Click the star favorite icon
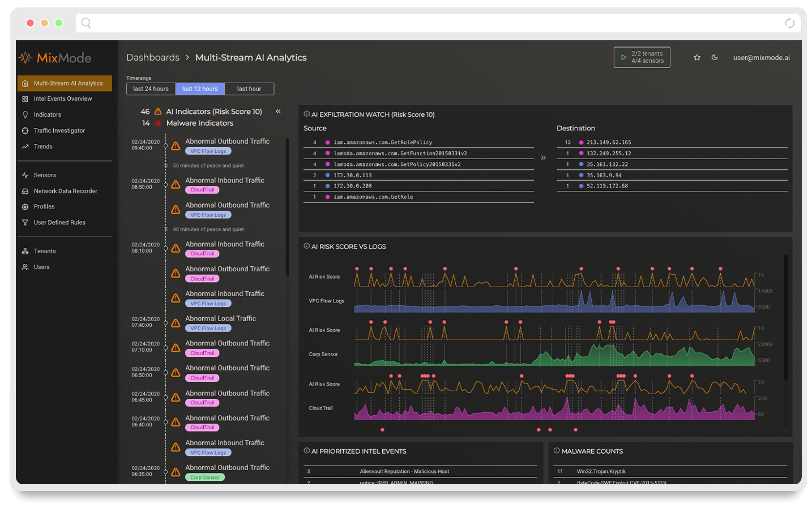 pos(697,58)
